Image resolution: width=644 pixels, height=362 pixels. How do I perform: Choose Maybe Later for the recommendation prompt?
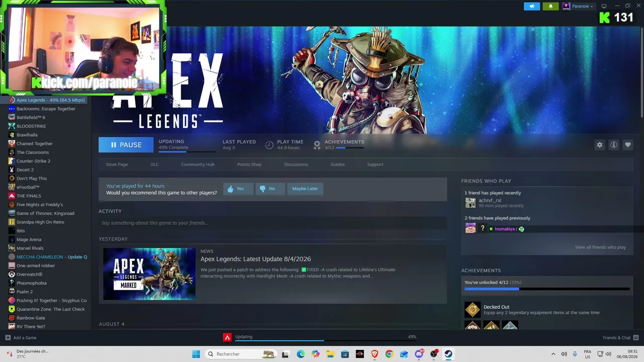[305, 189]
